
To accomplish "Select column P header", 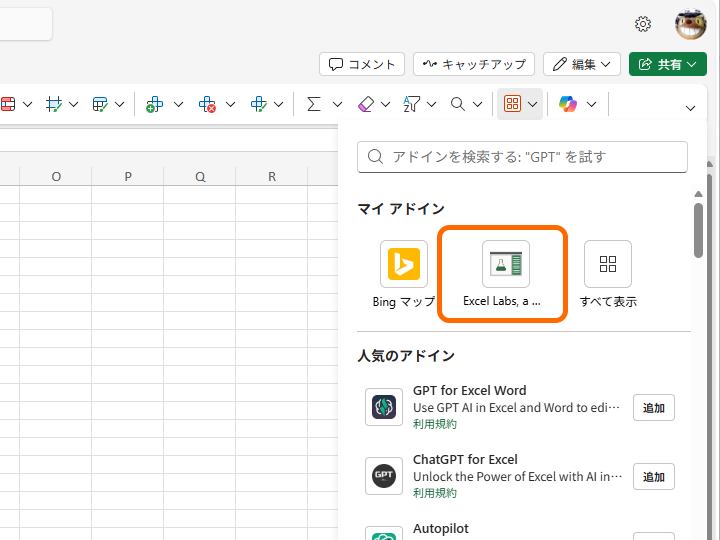I will click(128, 177).
